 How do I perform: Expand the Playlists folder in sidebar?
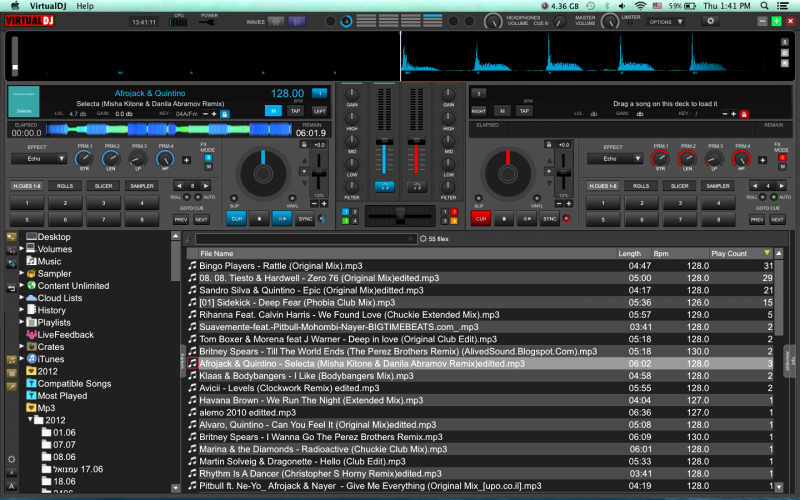tap(22, 322)
